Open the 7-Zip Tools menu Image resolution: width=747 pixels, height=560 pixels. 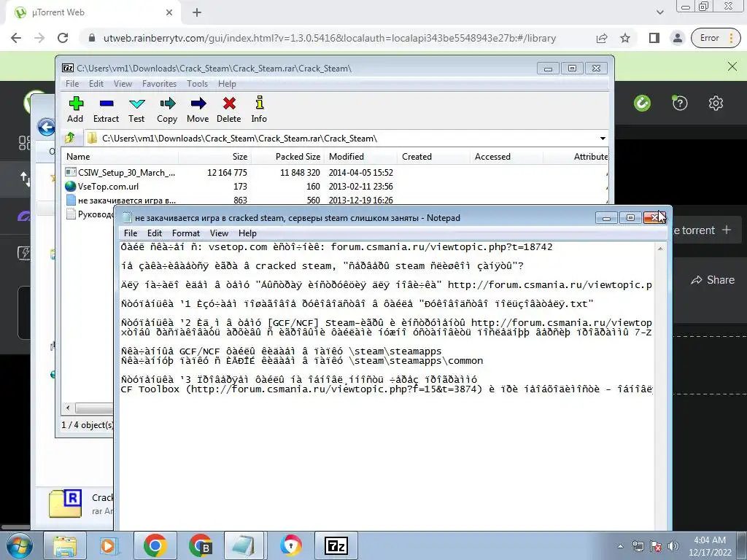[197, 84]
